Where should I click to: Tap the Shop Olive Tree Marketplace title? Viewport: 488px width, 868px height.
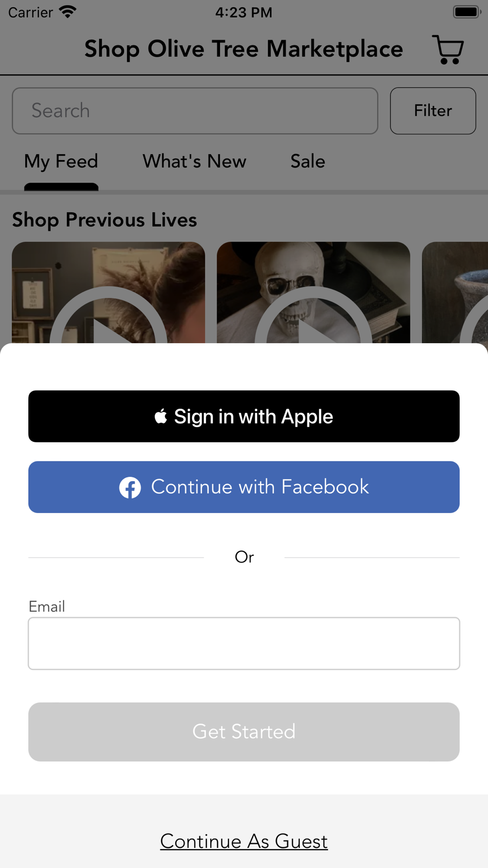click(244, 49)
